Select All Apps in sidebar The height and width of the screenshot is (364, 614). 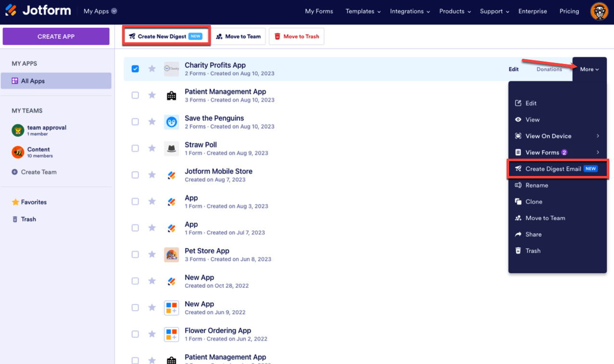click(x=56, y=81)
